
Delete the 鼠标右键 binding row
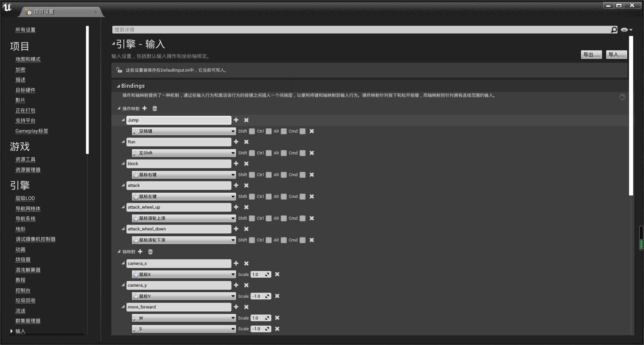(x=312, y=175)
